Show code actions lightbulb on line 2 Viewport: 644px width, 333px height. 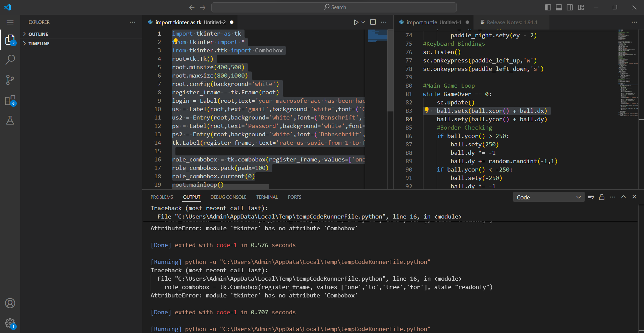coord(175,41)
